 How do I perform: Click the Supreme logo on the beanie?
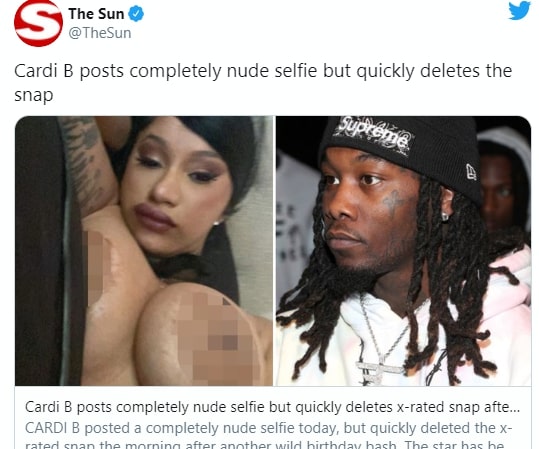[374, 134]
